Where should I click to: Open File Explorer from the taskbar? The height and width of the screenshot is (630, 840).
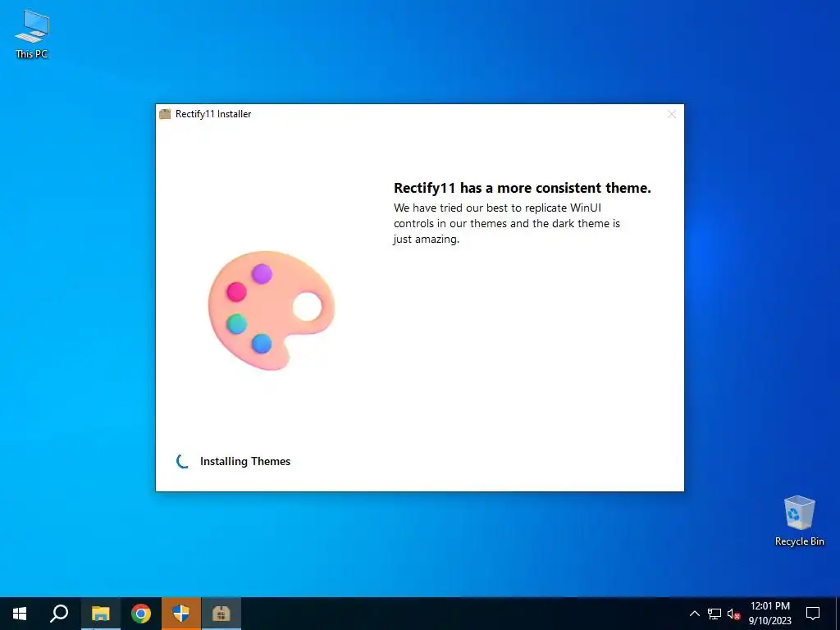pos(100,614)
